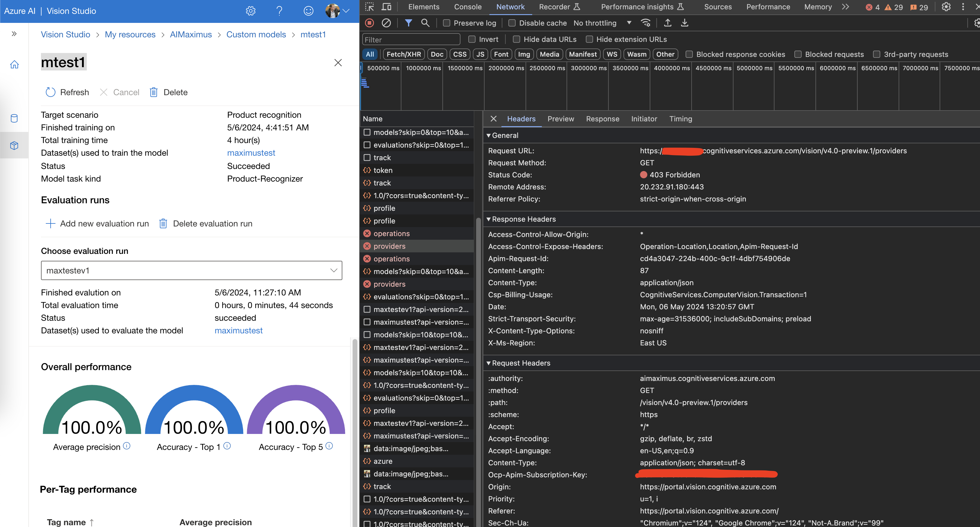Open the help question mark icon

pos(279,11)
